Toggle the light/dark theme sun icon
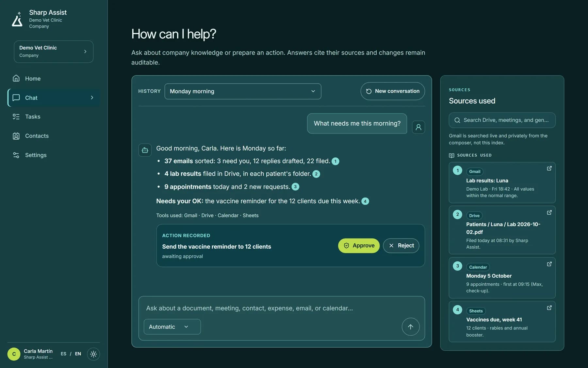The height and width of the screenshot is (368, 588). (93, 354)
